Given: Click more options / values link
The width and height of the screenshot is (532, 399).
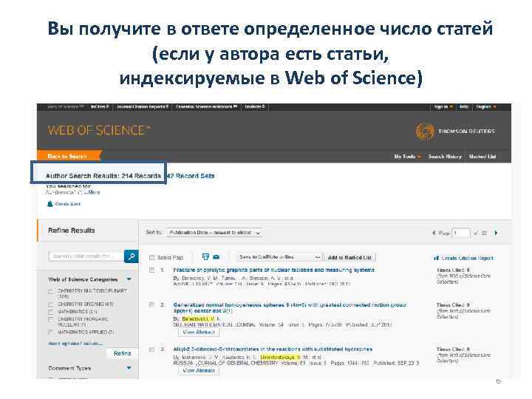Looking at the screenshot, I should (x=75, y=344).
